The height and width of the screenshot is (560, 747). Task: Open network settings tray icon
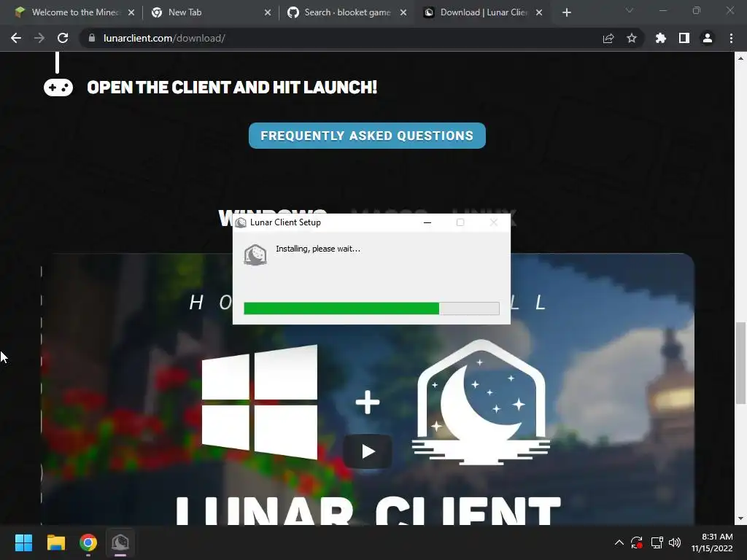click(657, 542)
